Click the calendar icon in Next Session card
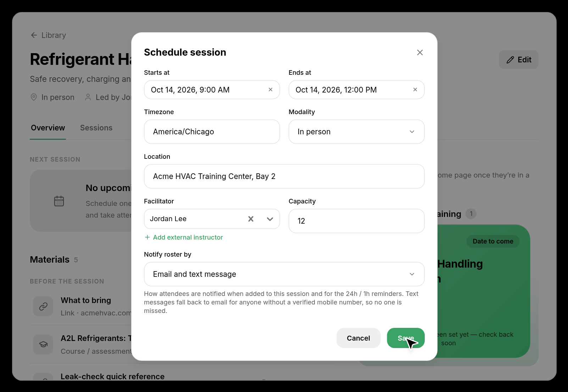568x392 pixels. 59,201
